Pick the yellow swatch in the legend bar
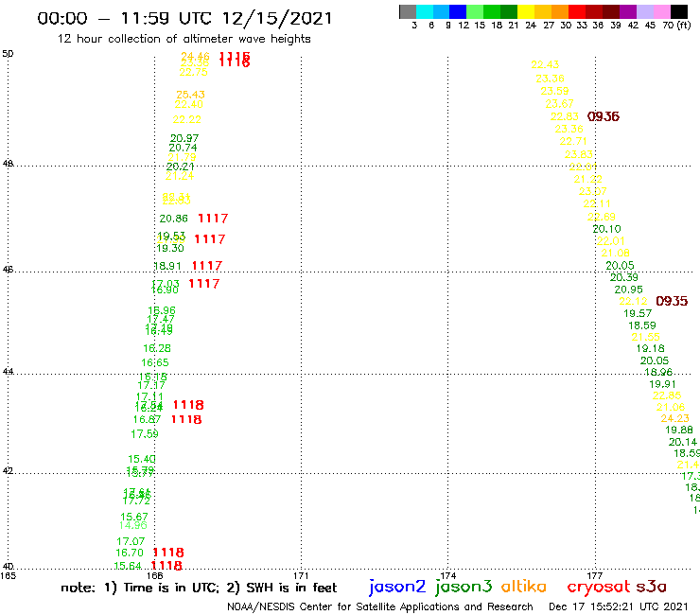 526,11
